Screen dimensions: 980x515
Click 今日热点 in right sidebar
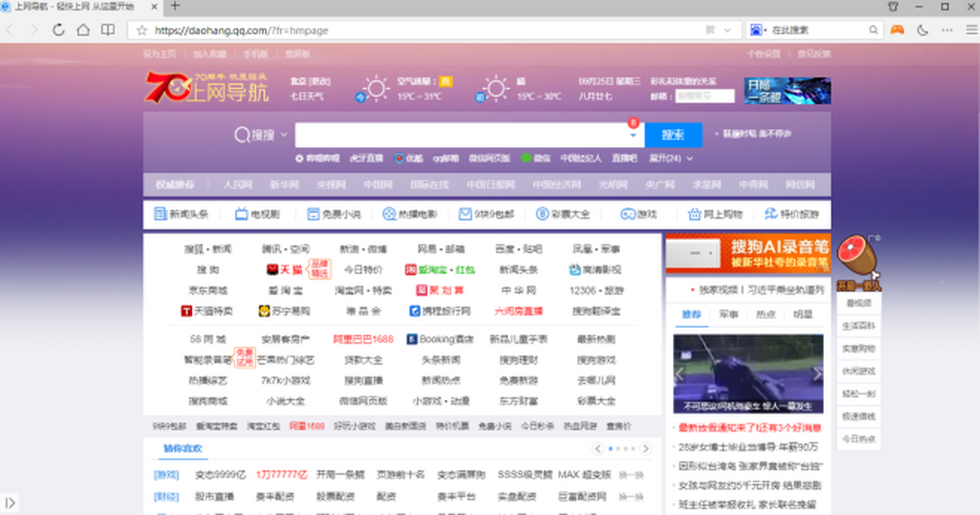point(859,439)
